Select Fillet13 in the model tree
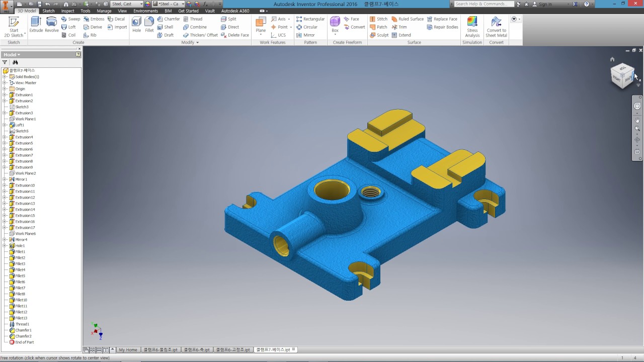The height and width of the screenshot is (362, 644). point(21,318)
